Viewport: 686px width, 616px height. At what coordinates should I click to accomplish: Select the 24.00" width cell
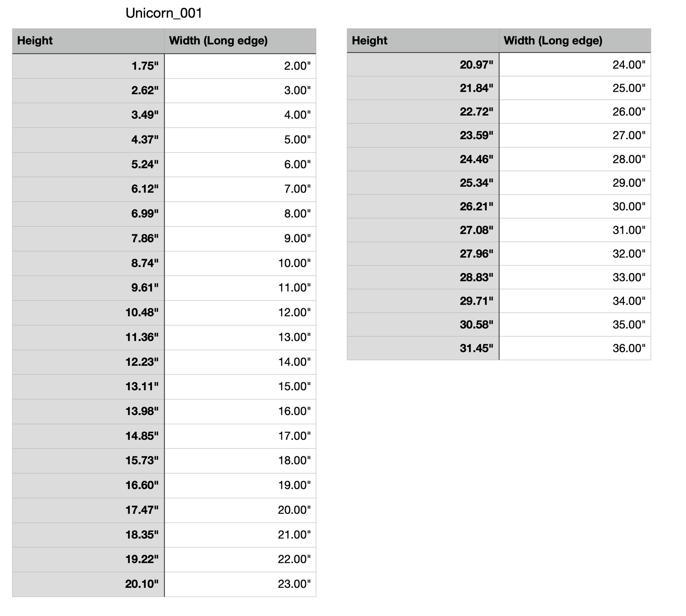click(575, 65)
